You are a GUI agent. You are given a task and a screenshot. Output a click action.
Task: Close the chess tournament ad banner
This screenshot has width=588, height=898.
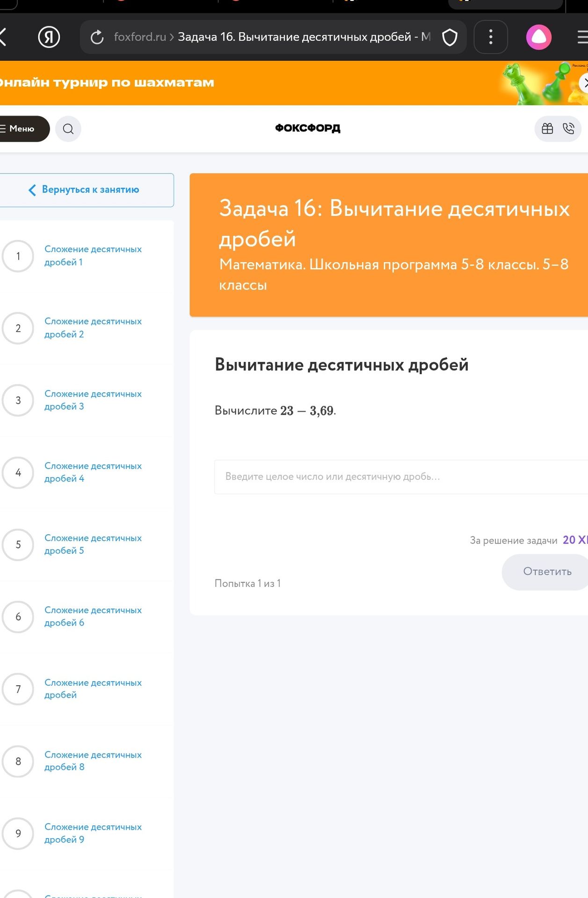584,84
